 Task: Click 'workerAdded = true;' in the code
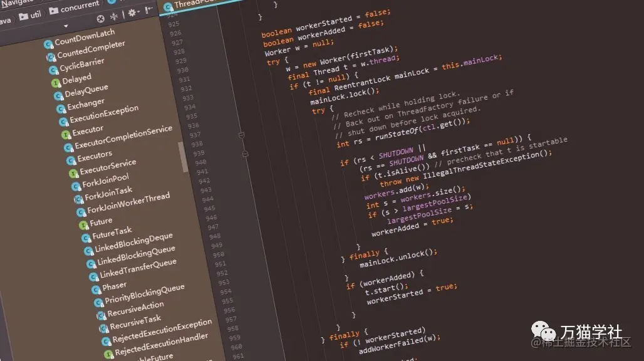coord(412,227)
